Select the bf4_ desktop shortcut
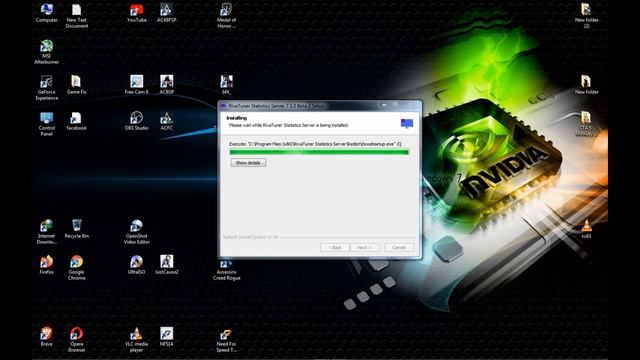The height and width of the screenshot is (360, 640). 226,85
